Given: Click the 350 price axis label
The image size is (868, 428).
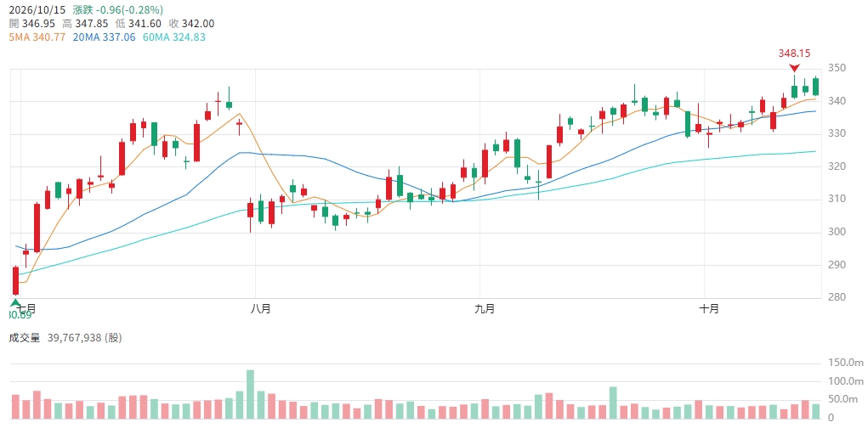Looking at the screenshot, I should [837, 68].
